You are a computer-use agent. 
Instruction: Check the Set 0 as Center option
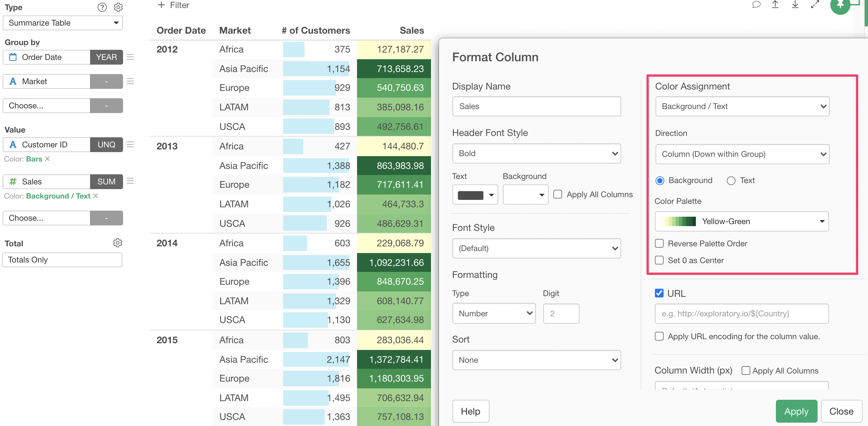tap(659, 260)
